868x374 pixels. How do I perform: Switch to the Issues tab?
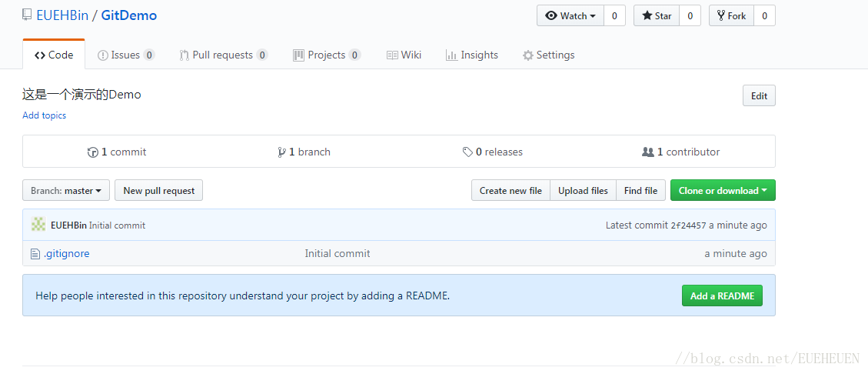coord(126,55)
